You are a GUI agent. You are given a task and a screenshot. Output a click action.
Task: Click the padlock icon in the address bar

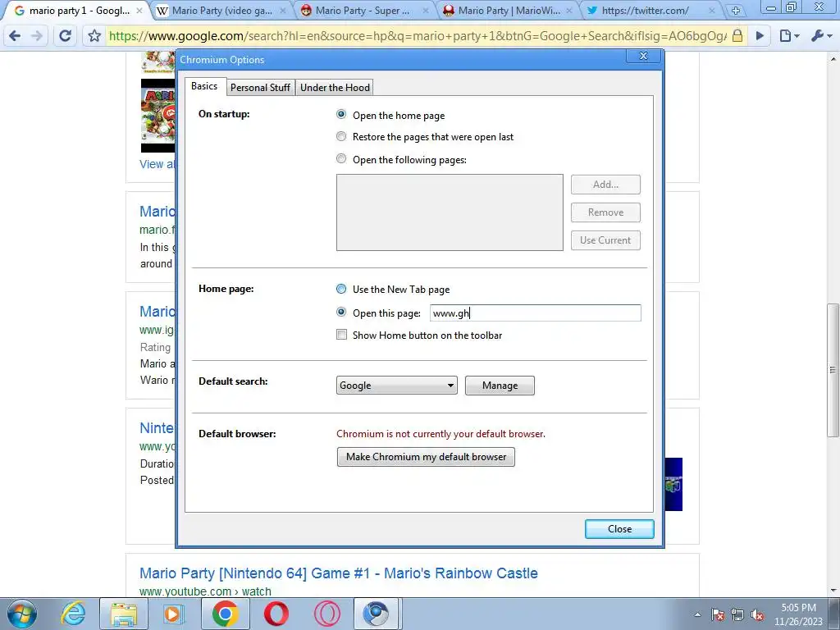tap(737, 36)
